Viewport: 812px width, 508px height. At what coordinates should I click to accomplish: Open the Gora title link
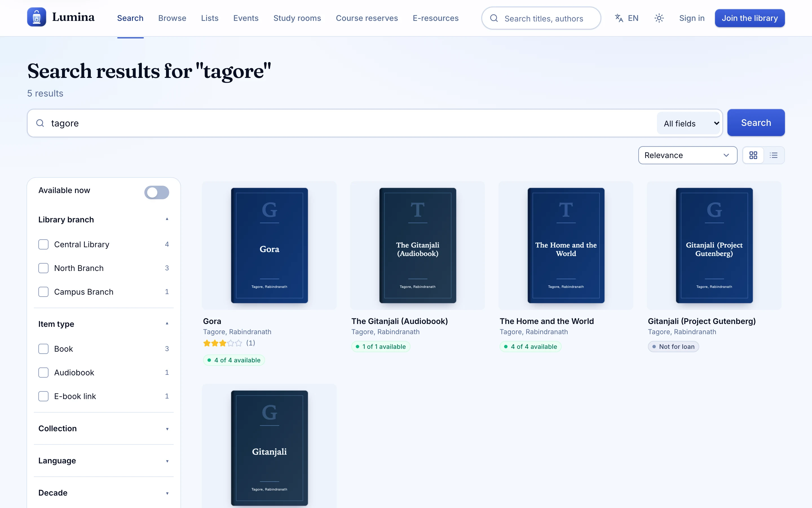pos(212,321)
